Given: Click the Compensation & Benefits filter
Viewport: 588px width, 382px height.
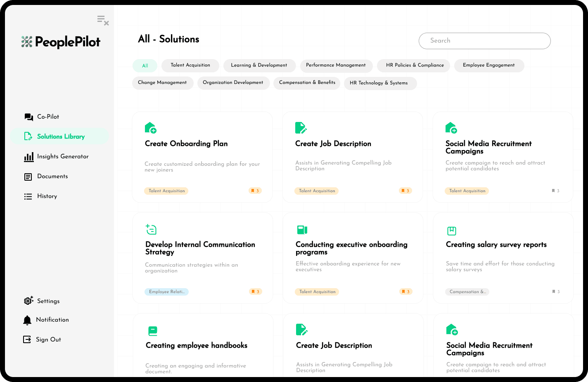Looking at the screenshot, I should tap(307, 83).
